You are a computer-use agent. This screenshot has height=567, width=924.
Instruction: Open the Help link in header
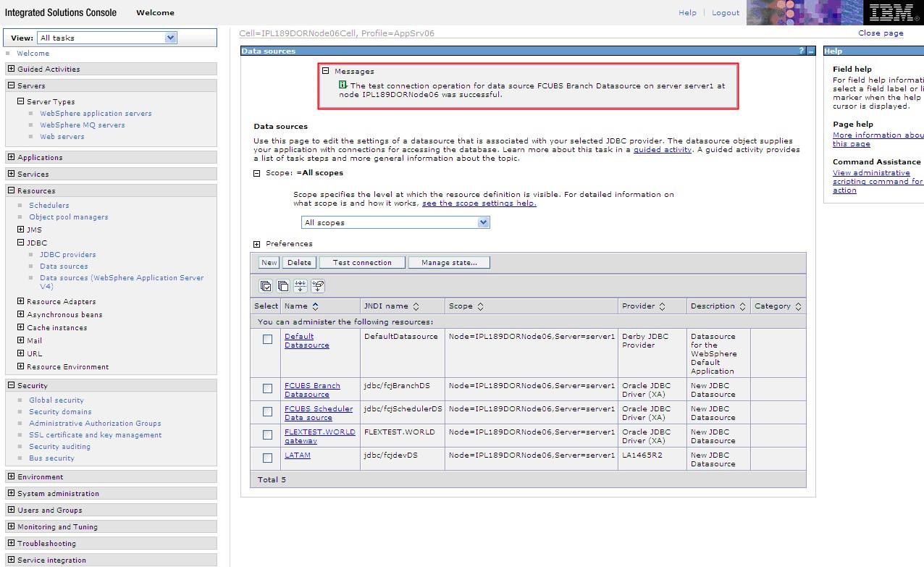[x=687, y=12]
